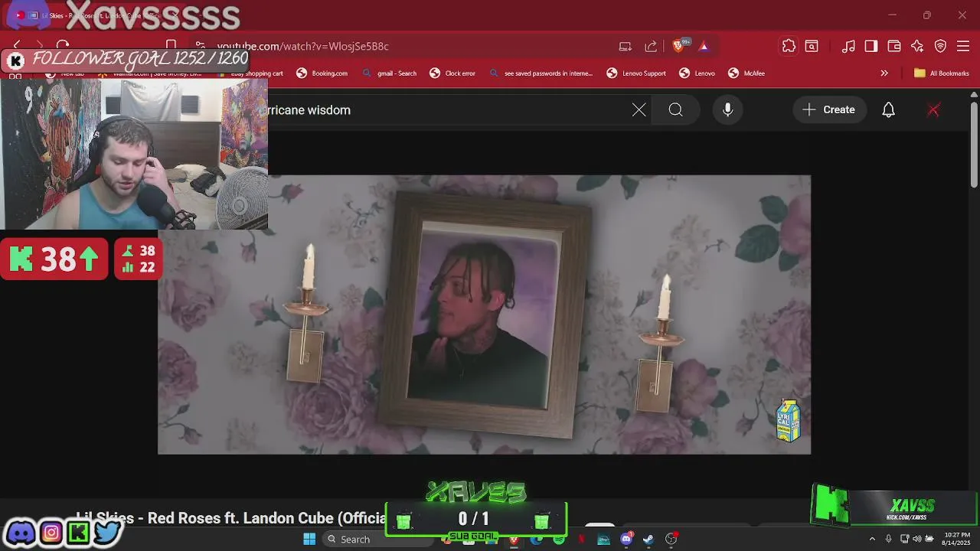Open Netflix from the taskbar
Screen dimensions: 980x551
point(581,540)
